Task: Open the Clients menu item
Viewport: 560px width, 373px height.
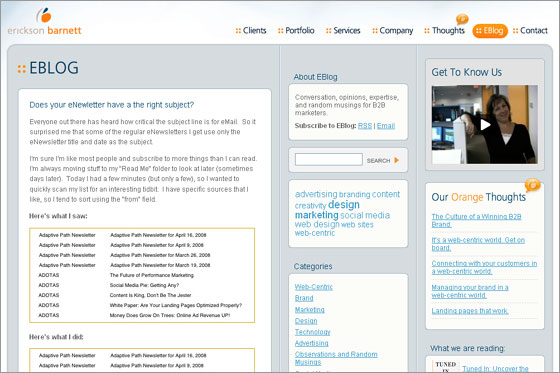Action: pyautogui.click(x=251, y=31)
